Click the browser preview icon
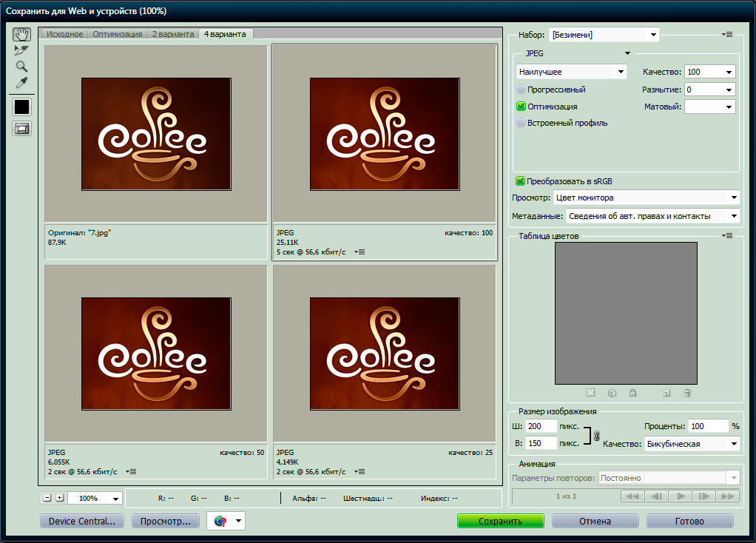756x543 pixels. (x=220, y=521)
